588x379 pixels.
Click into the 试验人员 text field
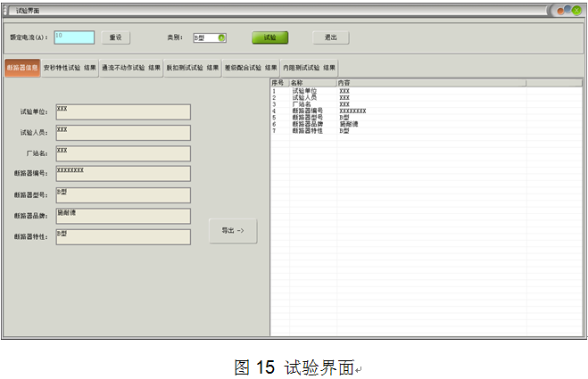[x=123, y=133]
